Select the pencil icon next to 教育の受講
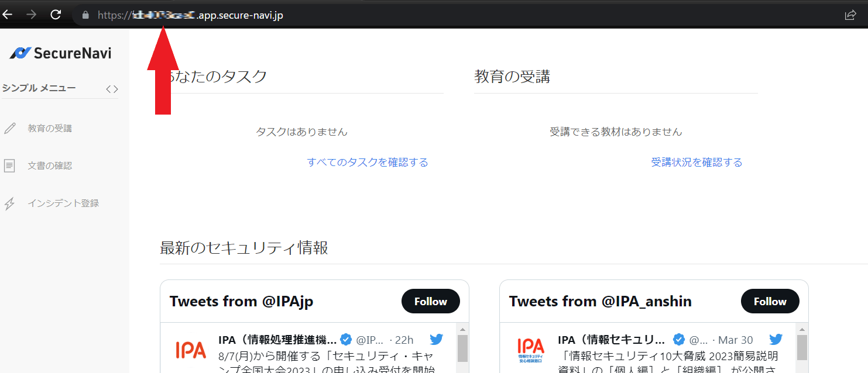Screen dimensions: 868x373 [9, 129]
